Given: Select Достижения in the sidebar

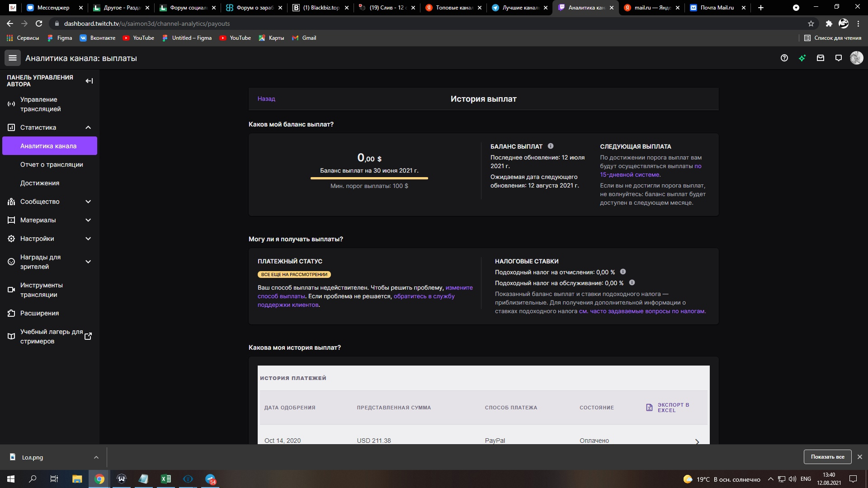Looking at the screenshot, I should [40, 183].
